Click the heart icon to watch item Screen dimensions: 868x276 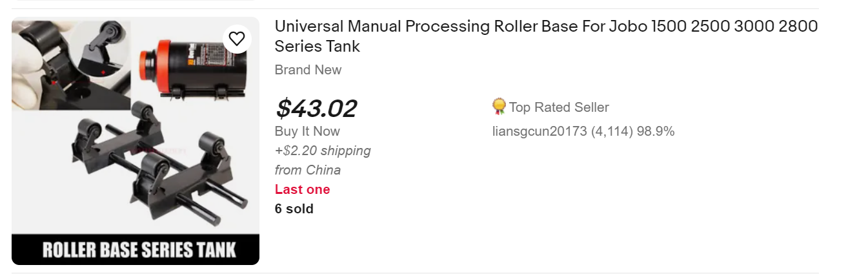[237, 38]
